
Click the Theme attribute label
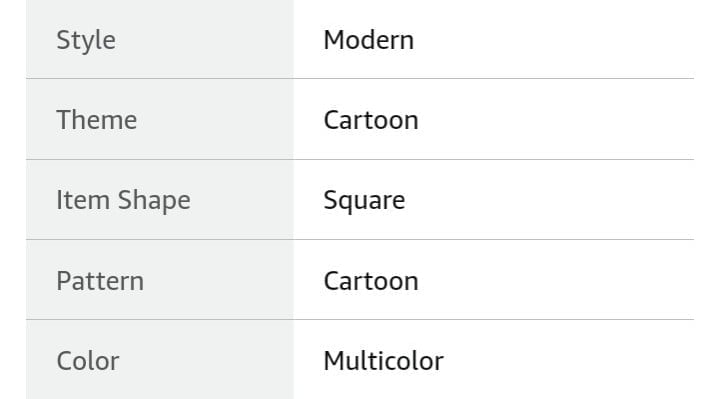[x=97, y=120]
